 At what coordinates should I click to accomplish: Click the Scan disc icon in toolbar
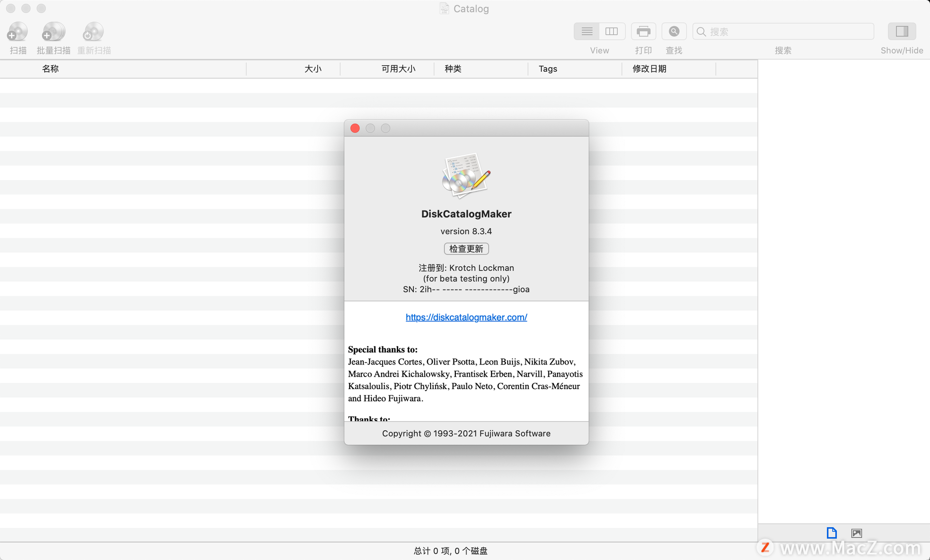(x=17, y=32)
